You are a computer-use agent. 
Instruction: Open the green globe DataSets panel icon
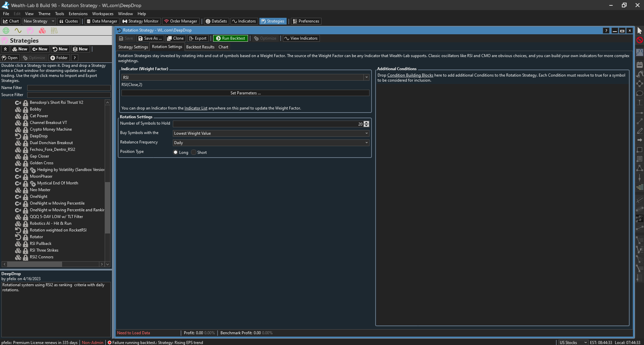click(6, 31)
